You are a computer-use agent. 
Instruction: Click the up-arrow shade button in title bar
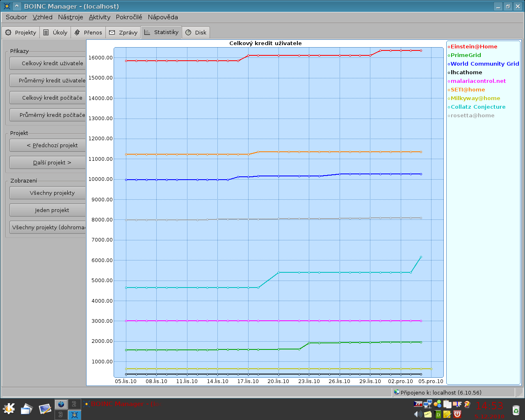coord(17,6)
